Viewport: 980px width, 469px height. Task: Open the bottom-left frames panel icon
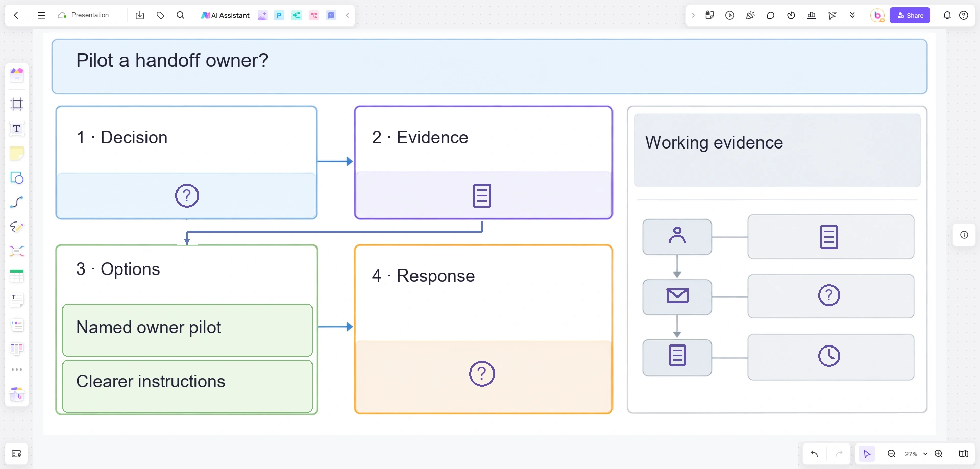click(x=16, y=454)
